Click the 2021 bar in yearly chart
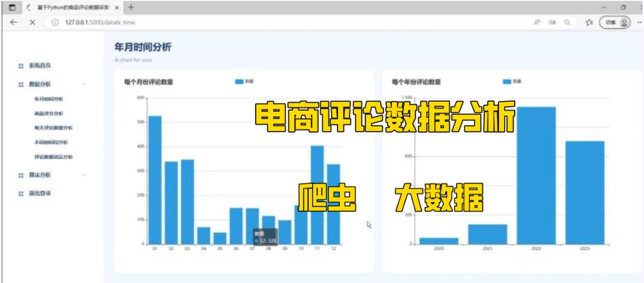Screen dimensions: 644x283 488,235
